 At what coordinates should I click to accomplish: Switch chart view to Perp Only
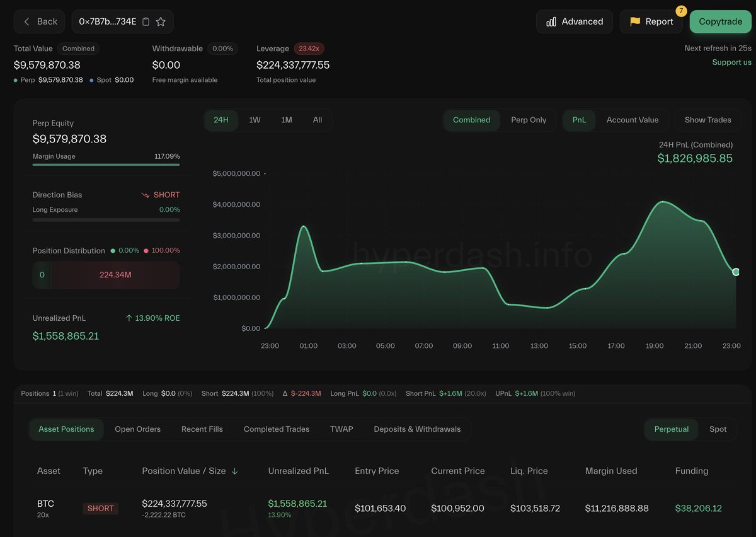tap(529, 120)
